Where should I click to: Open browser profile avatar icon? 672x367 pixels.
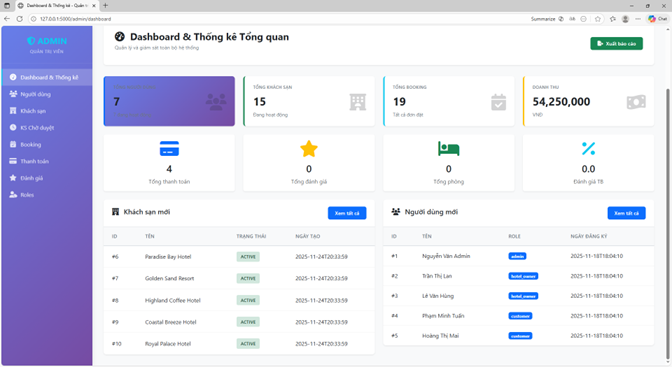625,19
